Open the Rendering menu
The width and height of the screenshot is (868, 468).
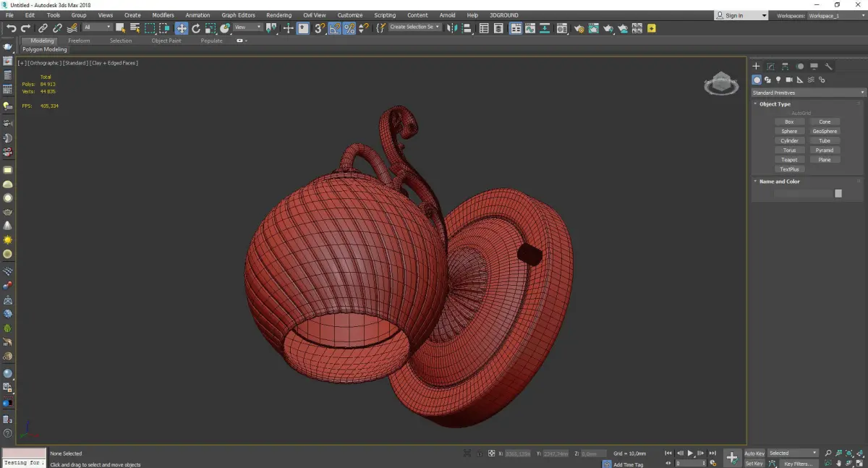pyautogui.click(x=279, y=15)
